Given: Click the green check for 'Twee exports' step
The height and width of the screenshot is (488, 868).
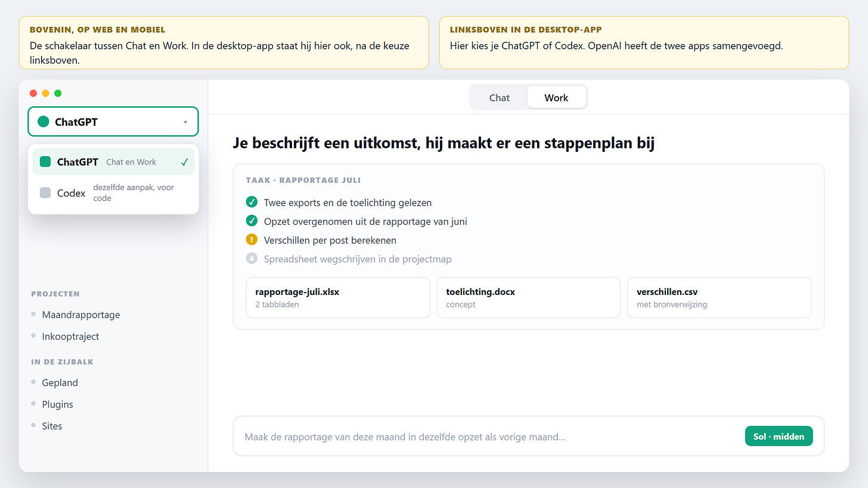Looking at the screenshot, I should pos(252,203).
